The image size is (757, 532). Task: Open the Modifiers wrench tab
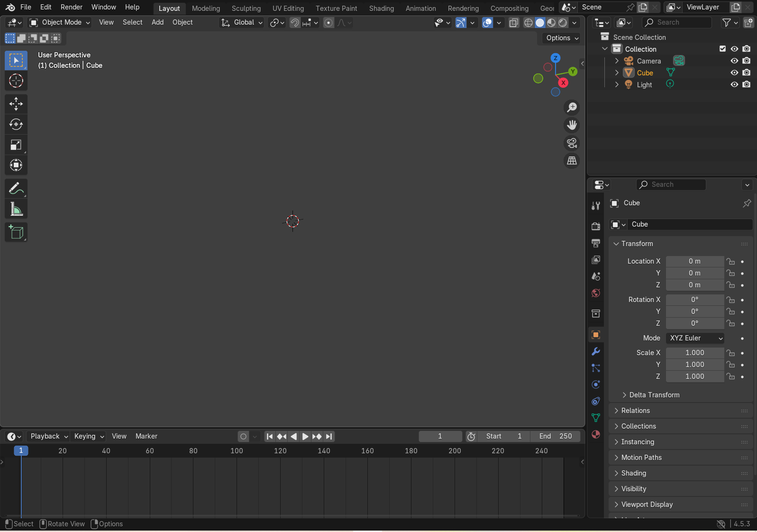[x=596, y=351]
